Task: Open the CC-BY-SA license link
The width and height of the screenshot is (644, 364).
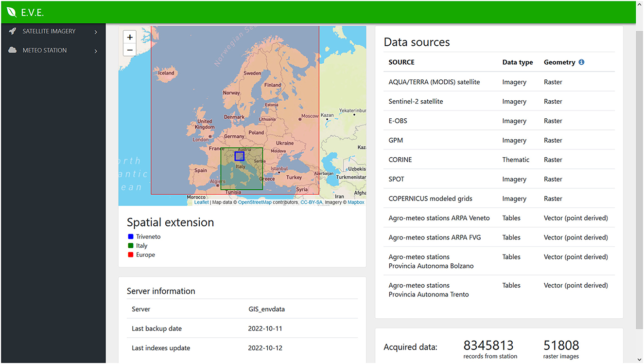Action: point(312,202)
